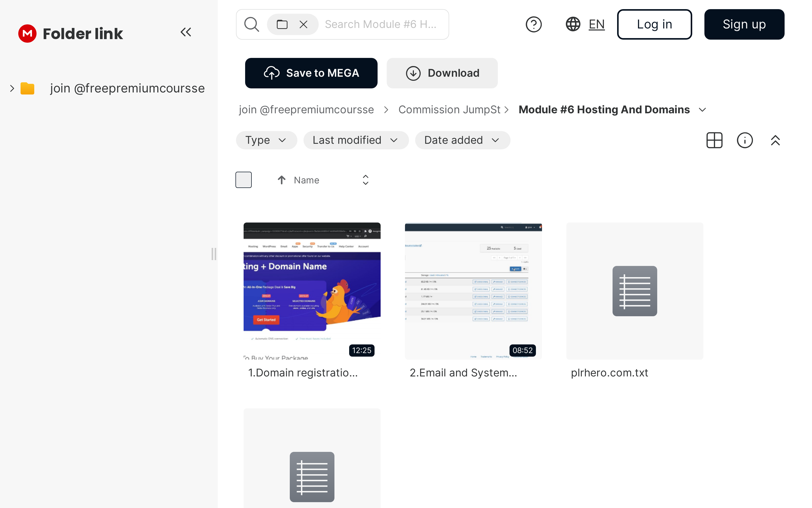
Task: Go to Commission JumpSt breadcrumb
Action: click(449, 109)
